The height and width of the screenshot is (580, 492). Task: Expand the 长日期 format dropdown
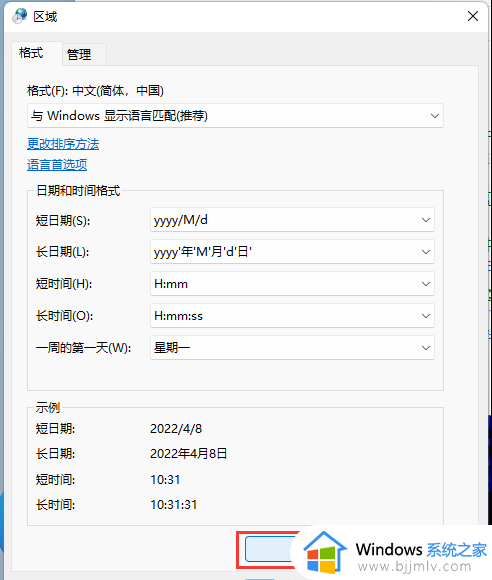292,252
